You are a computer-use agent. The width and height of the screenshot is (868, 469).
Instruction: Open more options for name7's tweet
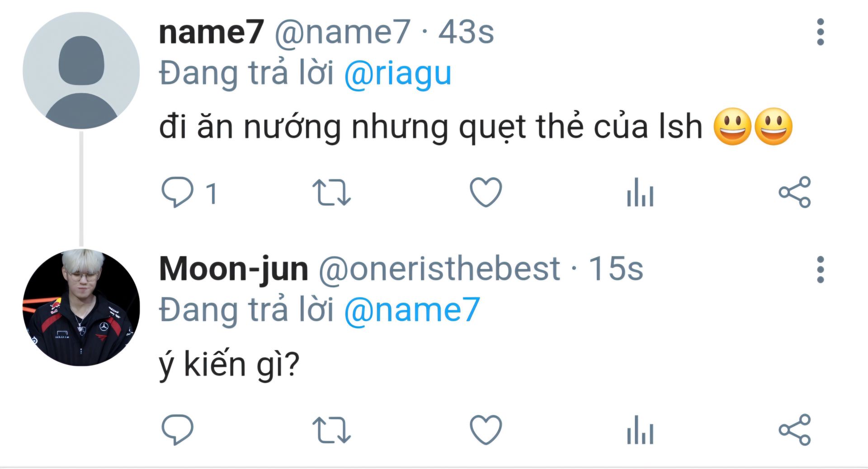(821, 32)
